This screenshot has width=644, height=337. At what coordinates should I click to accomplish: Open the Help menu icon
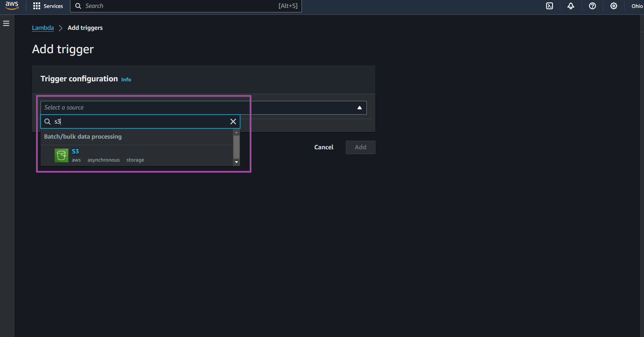tap(592, 6)
